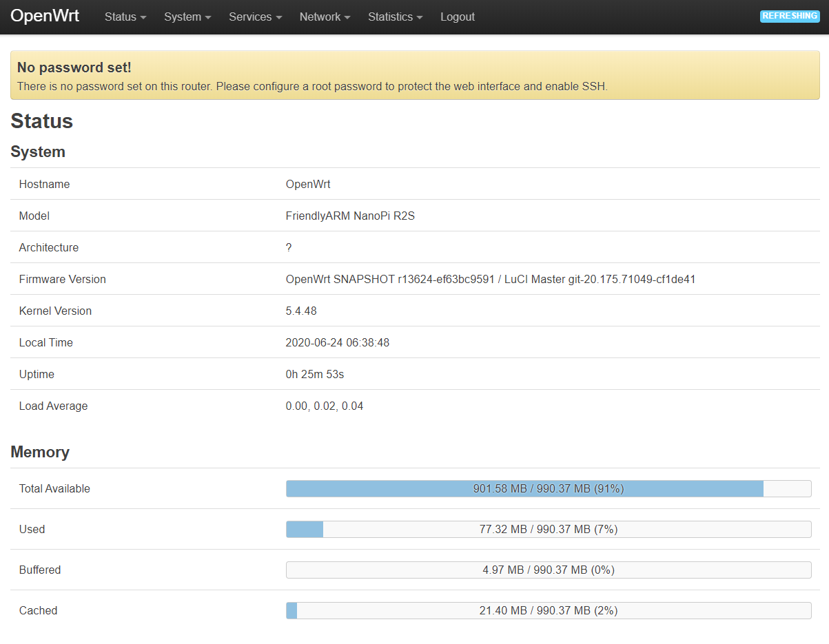Click the Memory section heading
The image size is (829, 644).
tap(40, 452)
